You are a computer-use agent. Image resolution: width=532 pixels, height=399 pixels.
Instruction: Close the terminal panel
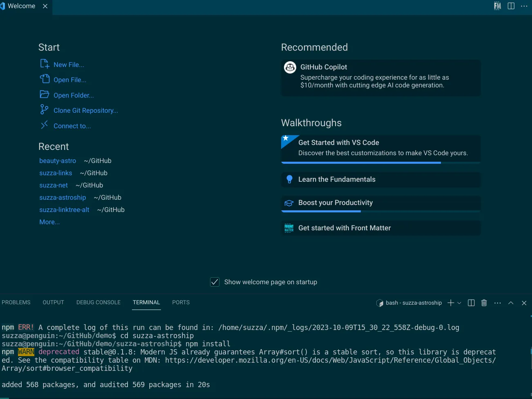point(524,303)
